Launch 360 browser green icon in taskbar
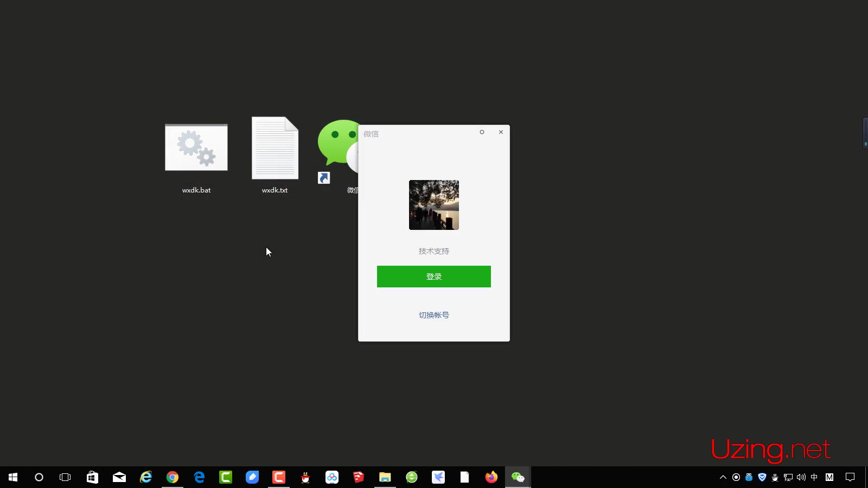This screenshot has height=488, width=868. click(412, 477)
